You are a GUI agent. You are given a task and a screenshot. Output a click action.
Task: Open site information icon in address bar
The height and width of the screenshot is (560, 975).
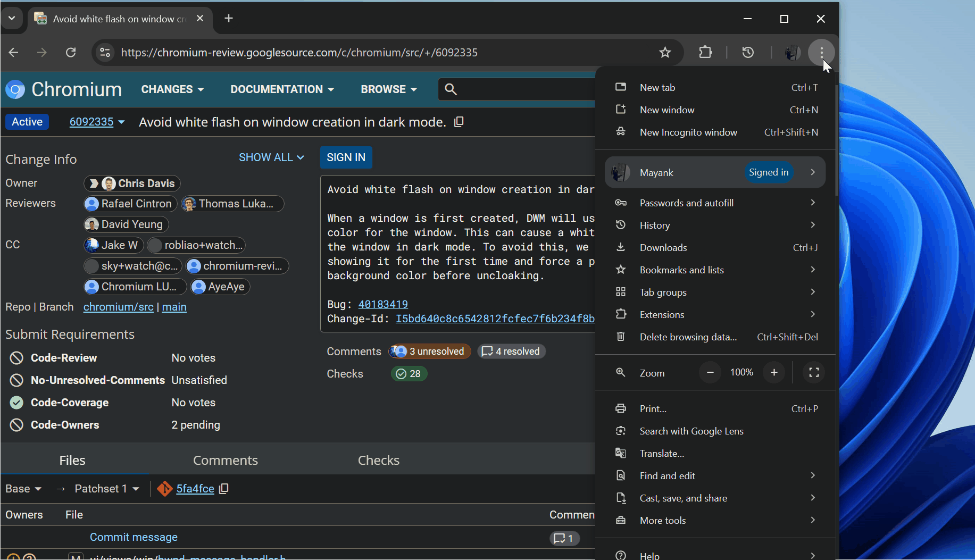(x=105, y=52)
